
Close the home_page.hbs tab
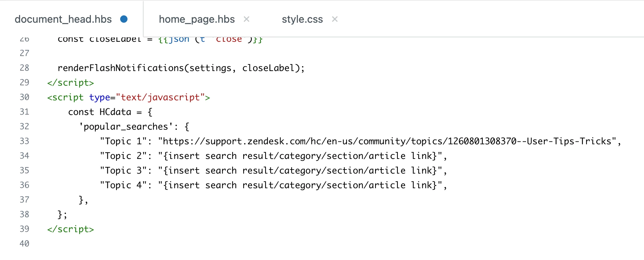click(247, 19)
